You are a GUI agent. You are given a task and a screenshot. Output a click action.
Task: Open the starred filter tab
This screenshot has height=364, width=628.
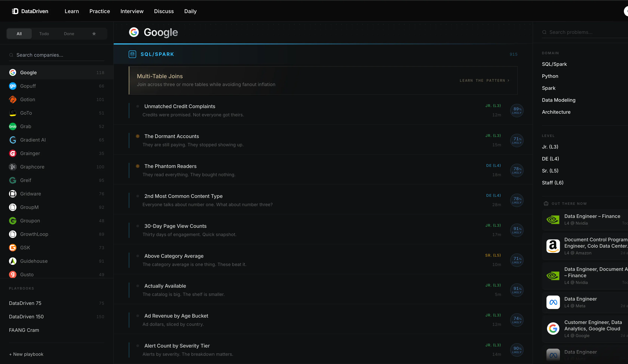94,34
